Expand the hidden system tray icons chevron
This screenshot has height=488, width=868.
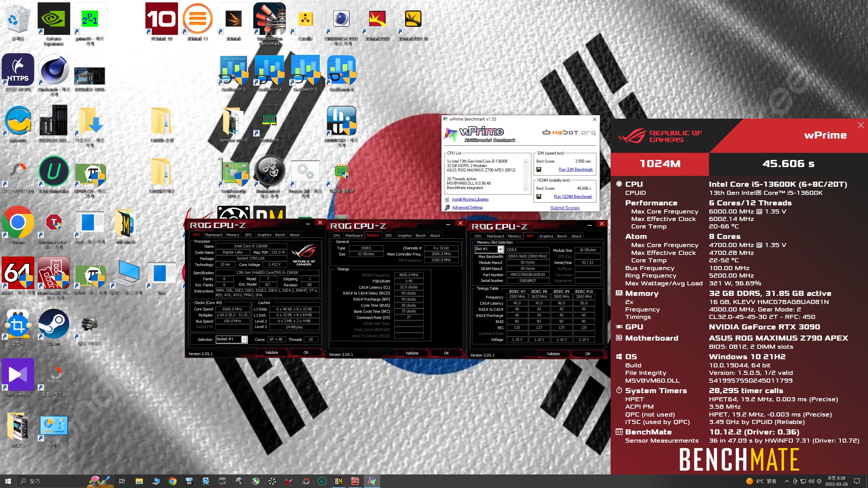point(787,481)
